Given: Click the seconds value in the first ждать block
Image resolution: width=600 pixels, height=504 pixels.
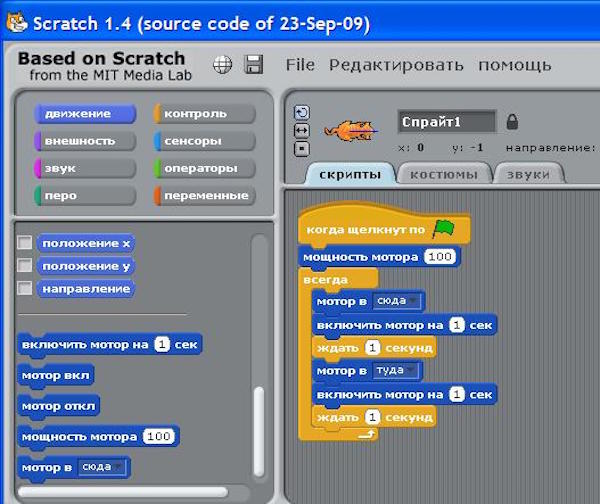Looking at the screenshot, I should pos(372,348).
